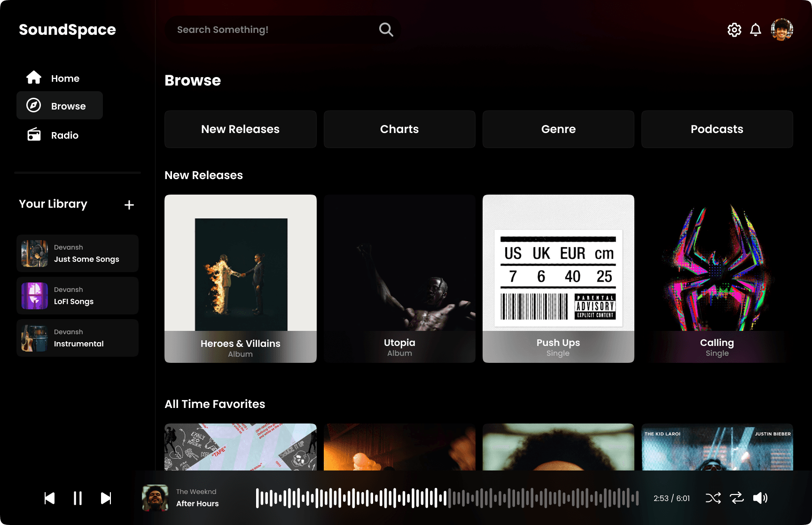This screenshot has height=525, width=812.
Task: Open Utopia album card
Action: pyautogui.click(x=399, y=279)
